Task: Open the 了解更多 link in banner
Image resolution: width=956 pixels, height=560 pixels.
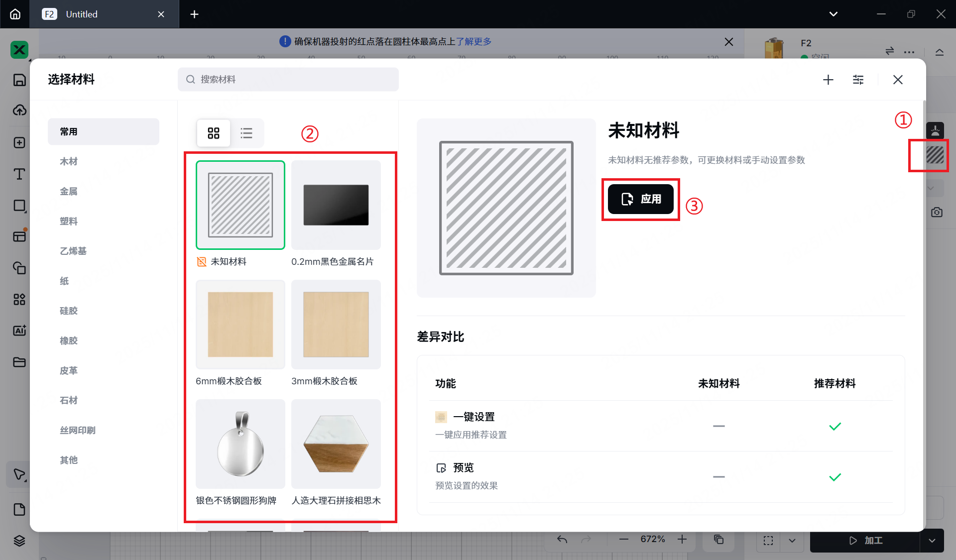Action: point(474,41)
